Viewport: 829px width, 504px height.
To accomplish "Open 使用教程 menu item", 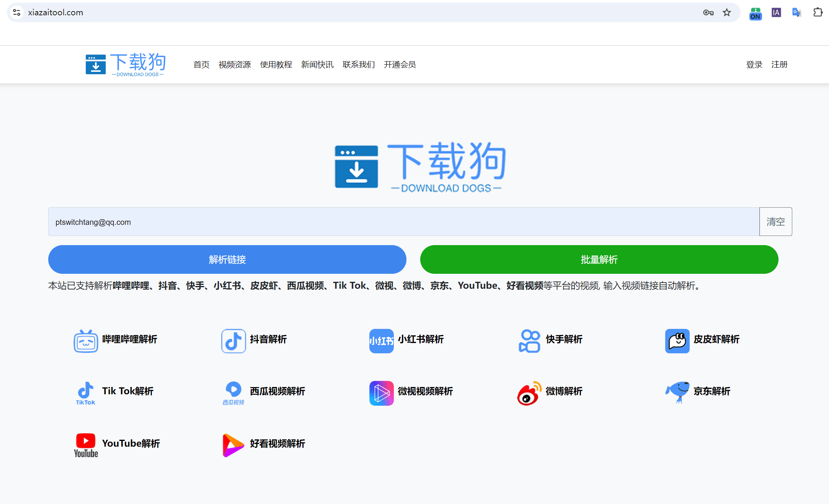I will [x=276, y=65].
